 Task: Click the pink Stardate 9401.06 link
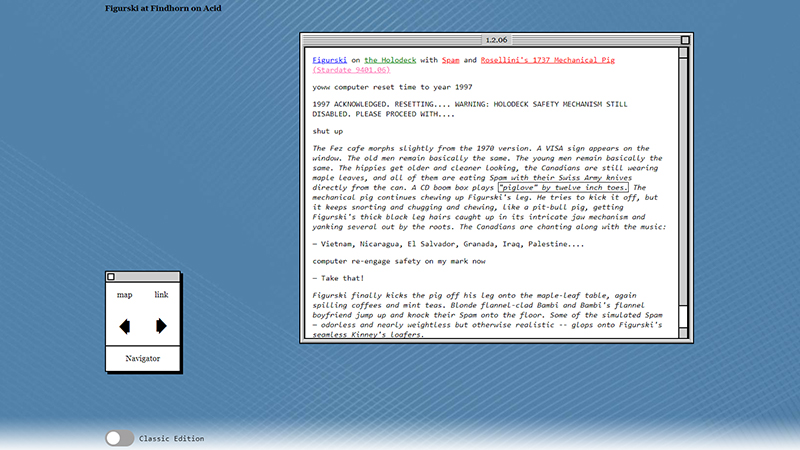coord(351,70)
